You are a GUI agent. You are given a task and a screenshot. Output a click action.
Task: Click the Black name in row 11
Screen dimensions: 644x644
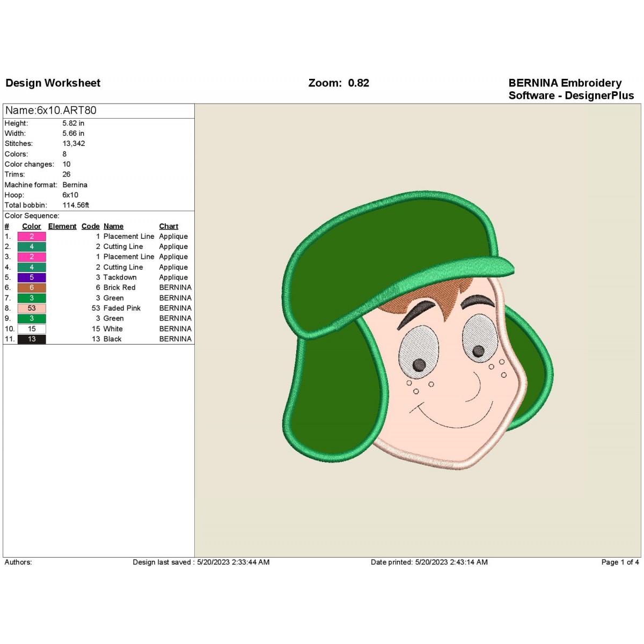(113, 339)
